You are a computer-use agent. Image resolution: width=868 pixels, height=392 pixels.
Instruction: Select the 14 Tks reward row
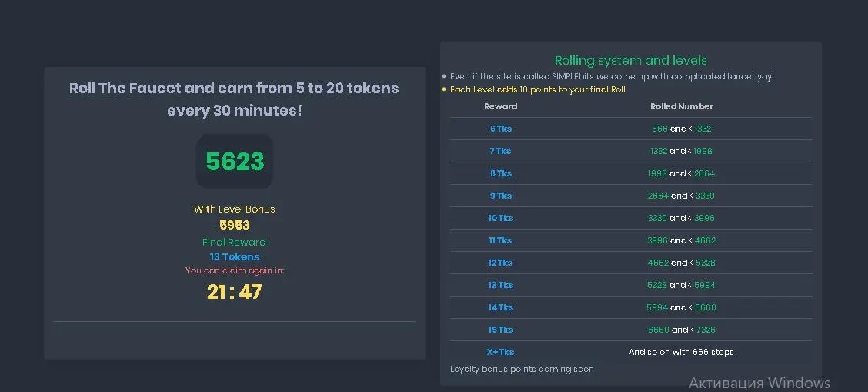tap(630, 307)
